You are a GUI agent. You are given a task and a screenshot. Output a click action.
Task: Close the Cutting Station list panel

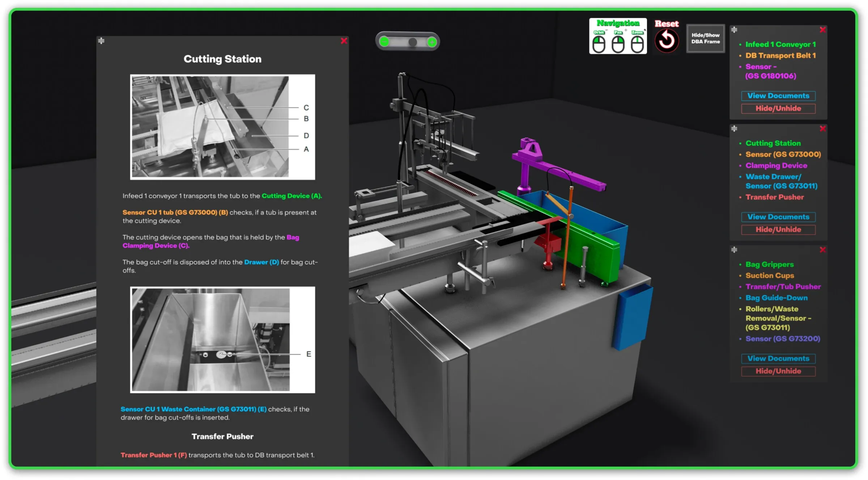coord(822,129)
